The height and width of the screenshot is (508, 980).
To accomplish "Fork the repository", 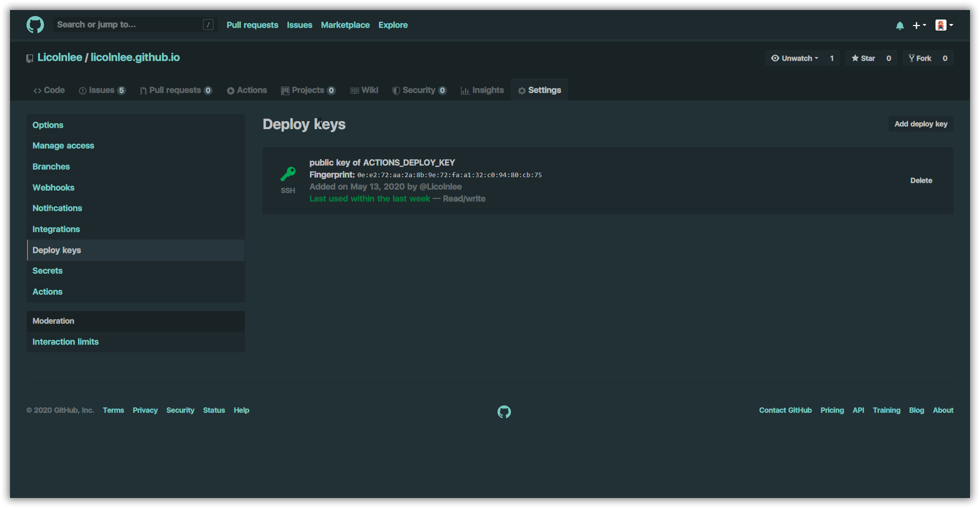I will (920, 58).
